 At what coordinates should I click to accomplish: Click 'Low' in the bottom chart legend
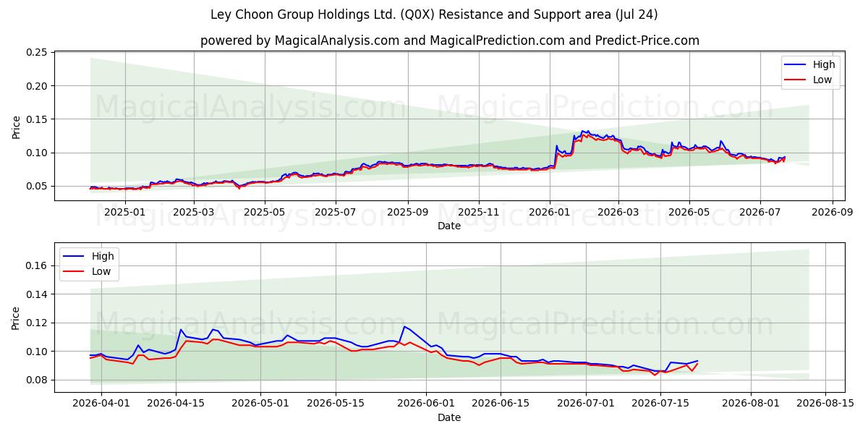click(101, 271)
